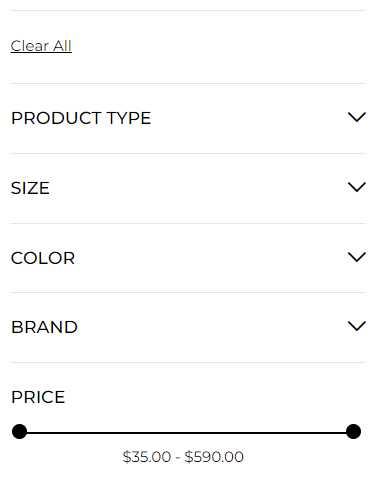Click the down arrow next to BRAND
Viewport: 377px width, 490px height.
(357, 326)
